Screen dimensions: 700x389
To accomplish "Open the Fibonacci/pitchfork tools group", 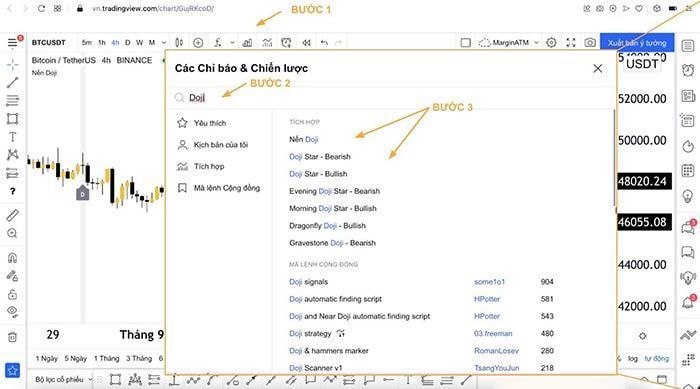I will [x=12, y=100].
